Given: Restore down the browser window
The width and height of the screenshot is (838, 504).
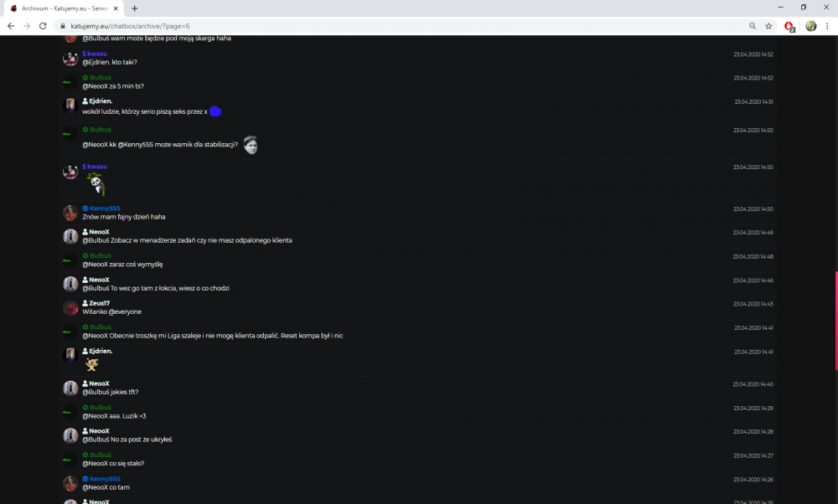Looking at the screenshot, I should click(x=804, y=8).
